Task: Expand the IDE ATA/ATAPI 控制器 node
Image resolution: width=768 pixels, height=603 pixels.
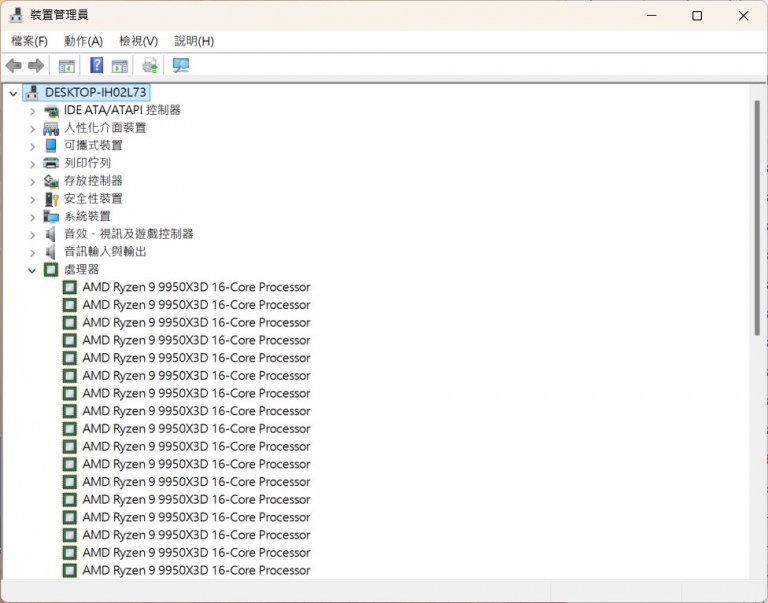Action: point(32,111)
